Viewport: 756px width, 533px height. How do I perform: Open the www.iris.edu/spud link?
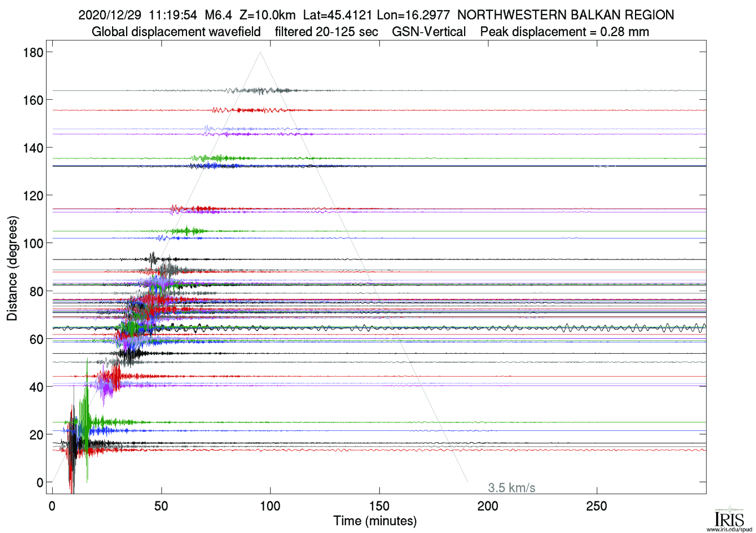(729, 529)
